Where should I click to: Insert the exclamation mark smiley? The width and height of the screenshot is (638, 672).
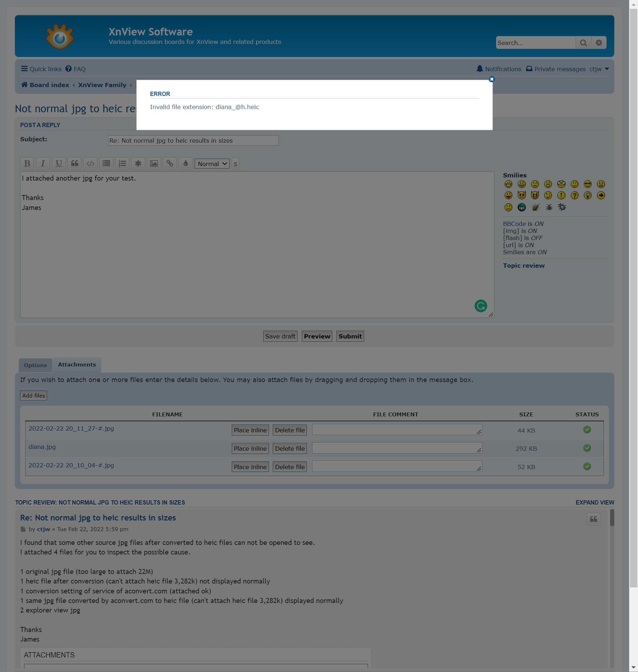(561, 195)
